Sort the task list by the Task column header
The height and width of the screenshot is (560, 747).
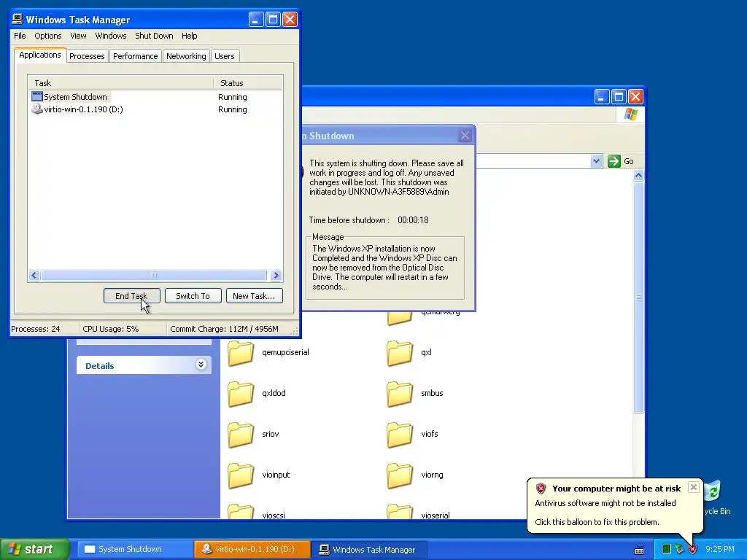(120, 83)
